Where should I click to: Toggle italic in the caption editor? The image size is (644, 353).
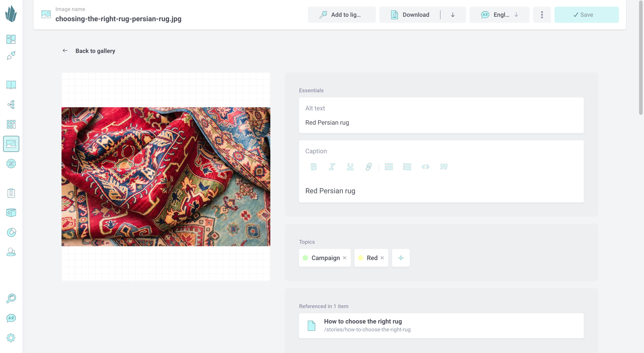point(332,167)
